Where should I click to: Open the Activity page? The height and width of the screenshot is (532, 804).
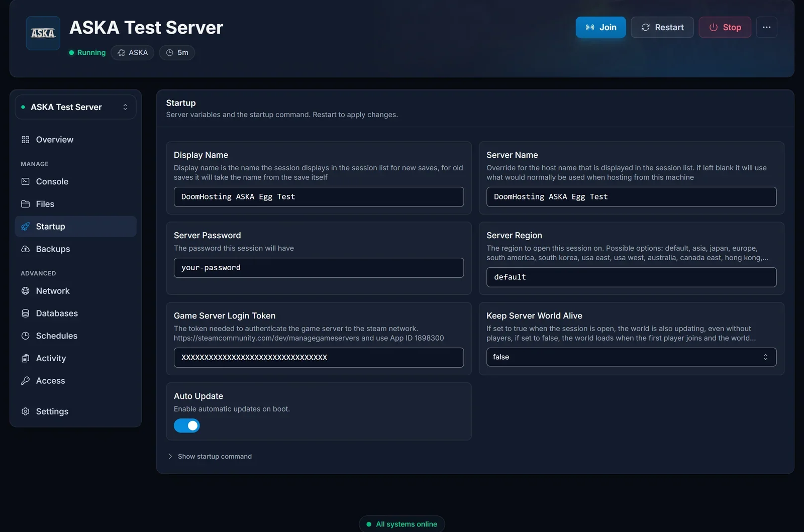[x=75, y=358]
